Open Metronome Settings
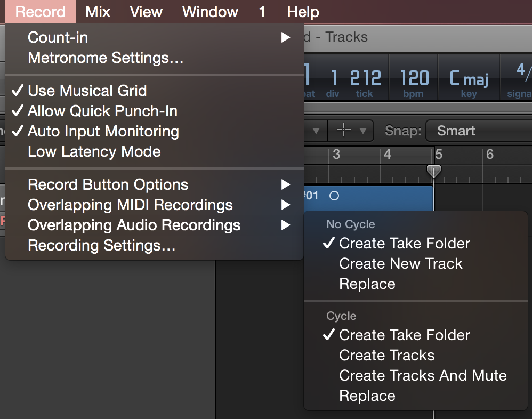Viewport: 532px width, 419px height. click(x=106, y=58)
